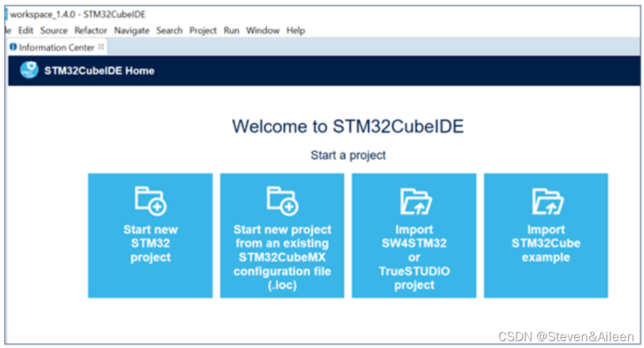
Task: Click open-folder icon on Import SW4STM32 tile
Action: [416, 202]
